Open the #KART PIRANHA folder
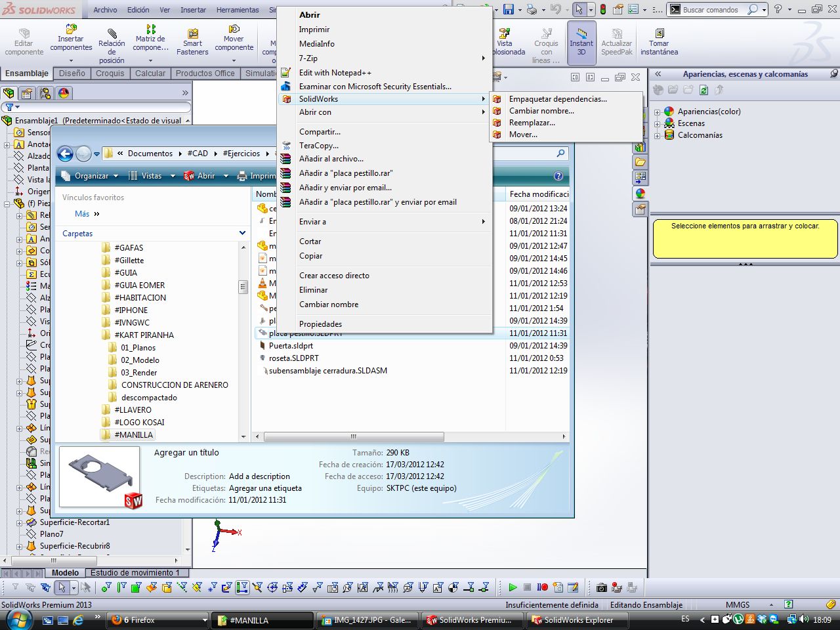Viewport: 840px width, 630px height. point(144,335)
